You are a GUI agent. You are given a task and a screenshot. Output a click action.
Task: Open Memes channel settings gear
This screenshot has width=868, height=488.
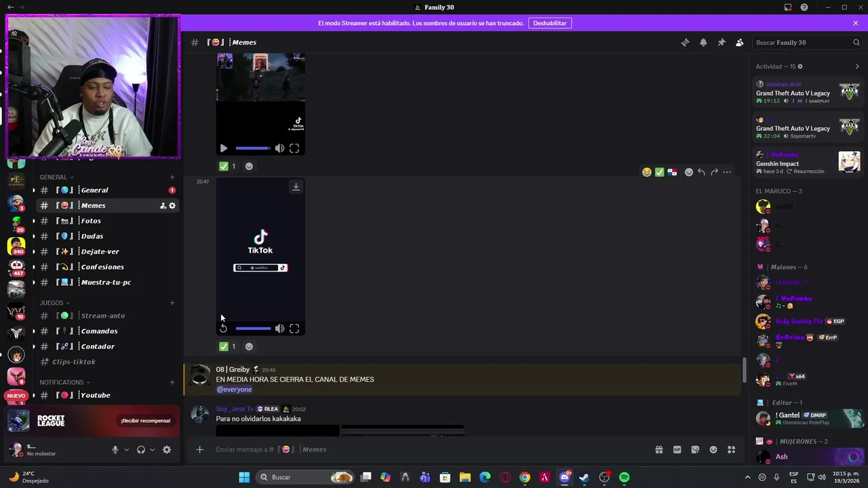click(x=172, y=205)
